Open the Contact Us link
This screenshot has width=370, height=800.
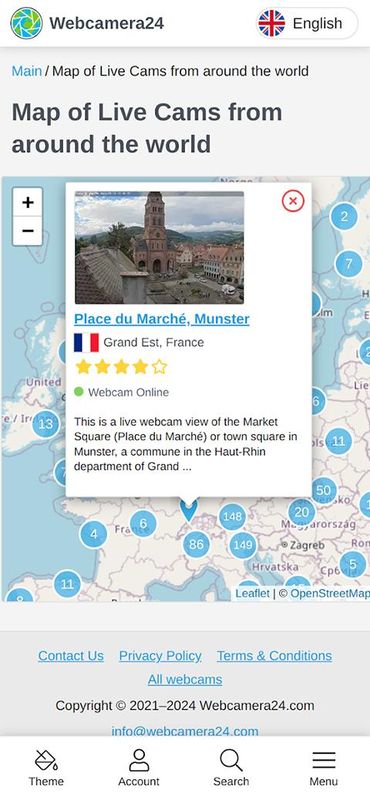pos(71,656)
